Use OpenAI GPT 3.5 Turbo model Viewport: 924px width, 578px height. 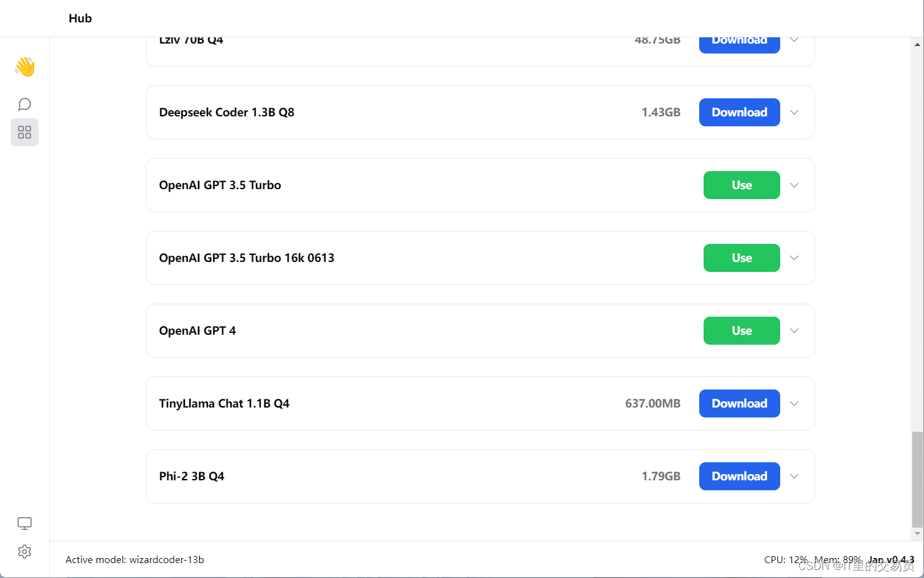point(742,185)
